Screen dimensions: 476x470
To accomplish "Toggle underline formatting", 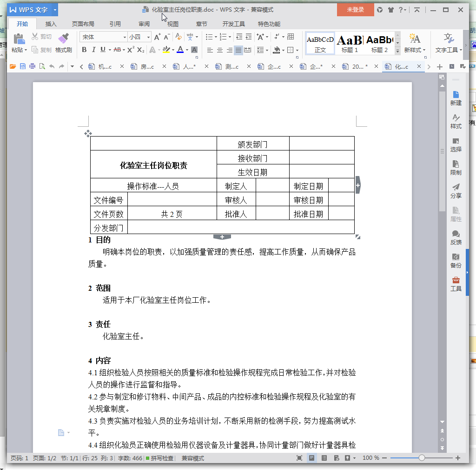I will [103, 50].
